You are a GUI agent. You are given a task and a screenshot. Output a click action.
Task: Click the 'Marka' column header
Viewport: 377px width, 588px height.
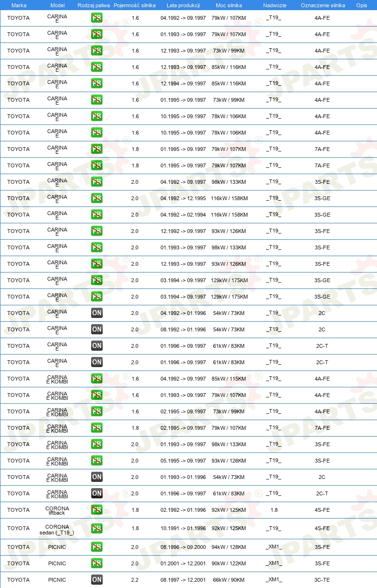tap(19, 5)
